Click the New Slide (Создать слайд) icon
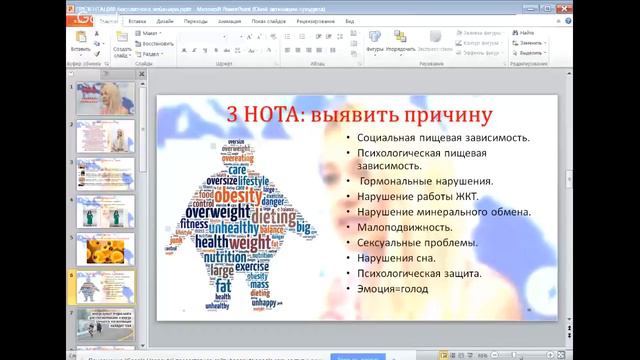Viewport: 640px width, 360px height. [x=122, y=37]
